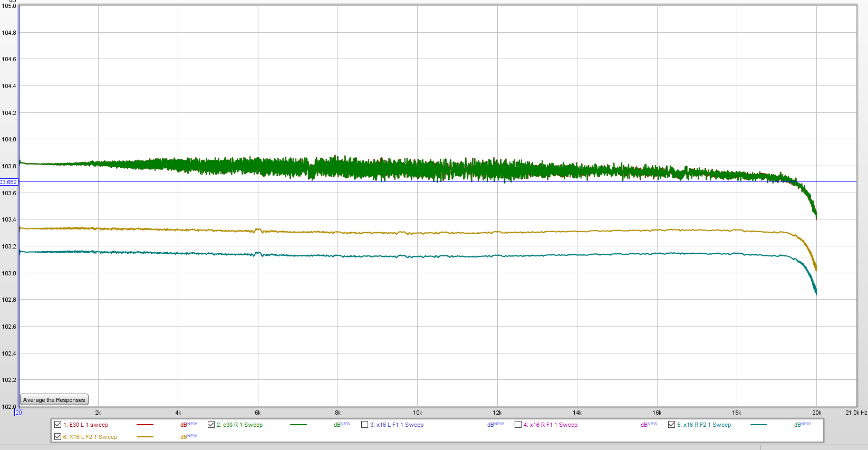
Task: Click the 4: x16 R F1 1 Sweep label
Action: 550,425
